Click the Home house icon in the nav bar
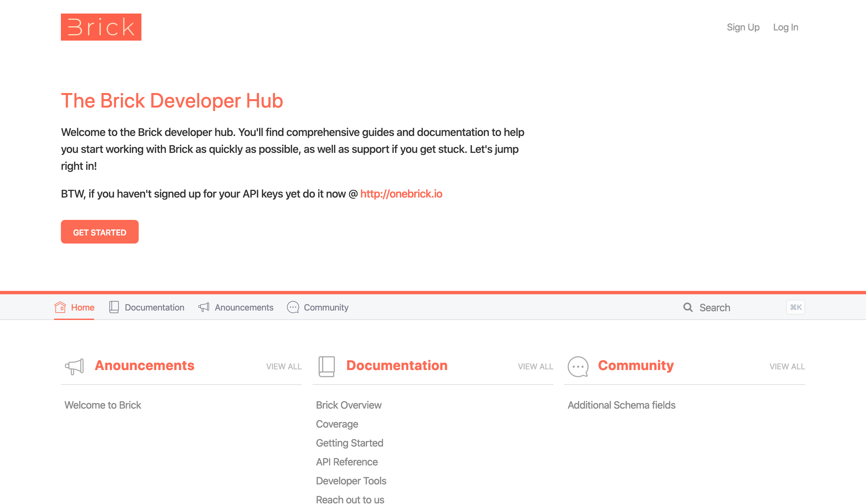Screen dimensions: 866x504 pyautogui.click(x=60, y=307)
